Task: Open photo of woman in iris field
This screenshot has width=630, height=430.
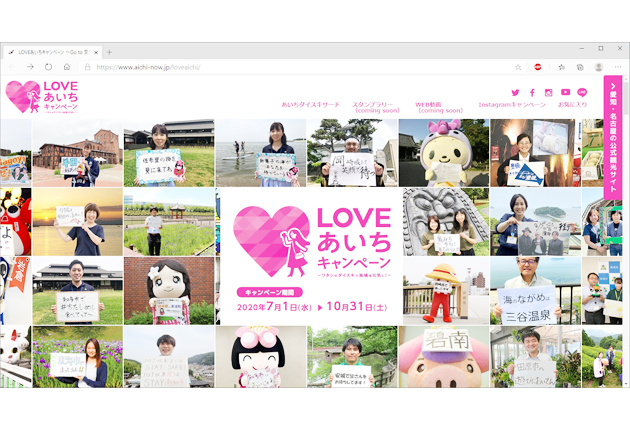Action: click(x=78, y=357)
